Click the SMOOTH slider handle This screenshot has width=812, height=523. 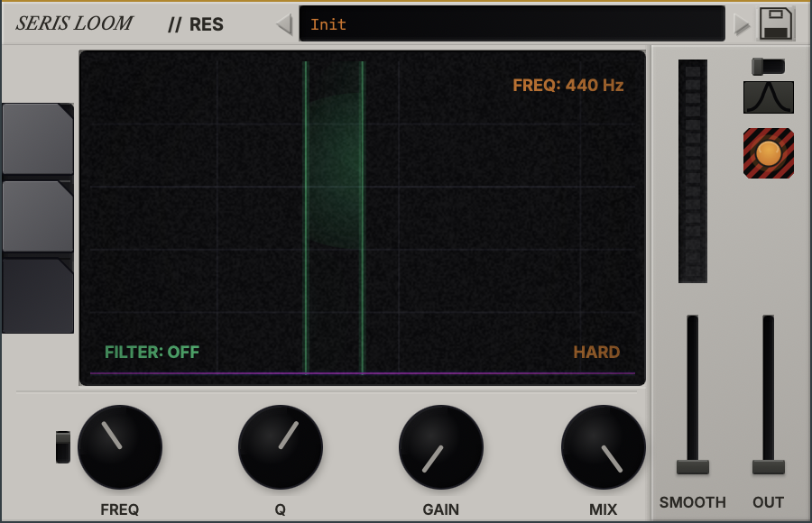coord(693,466)
